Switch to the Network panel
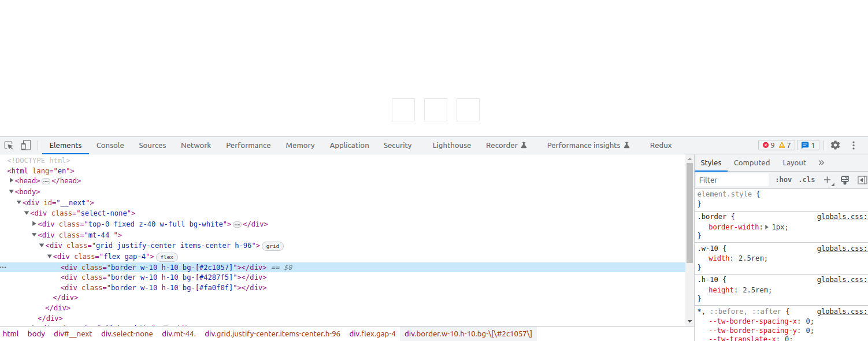The image size is (868, 341). pyautogui.click(x=195, y=145)
